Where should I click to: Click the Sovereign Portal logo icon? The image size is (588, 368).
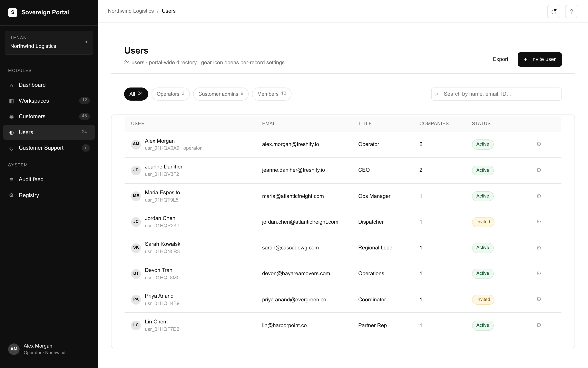(13, 12)
